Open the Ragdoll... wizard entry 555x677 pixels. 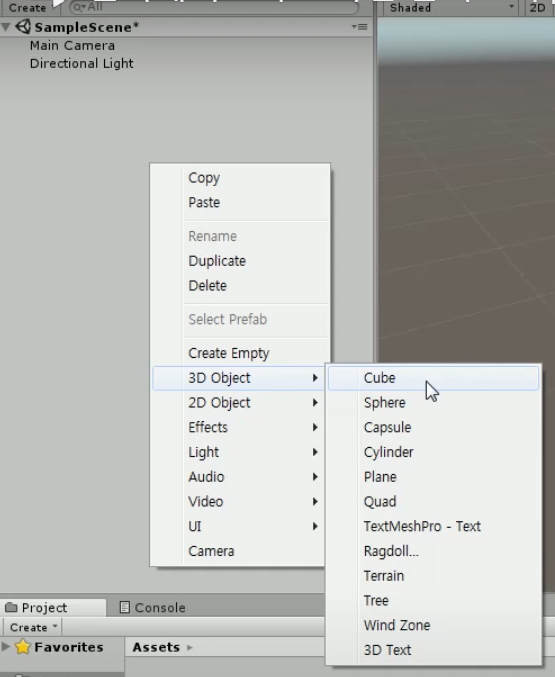tap(433, 551)
